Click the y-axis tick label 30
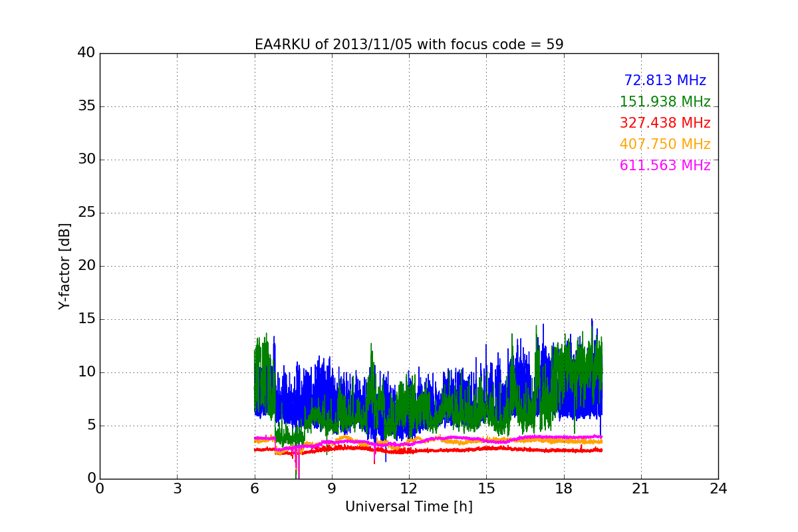Image resolution: width=798 pixels, height=532 pixels. (x=86, y=160)
